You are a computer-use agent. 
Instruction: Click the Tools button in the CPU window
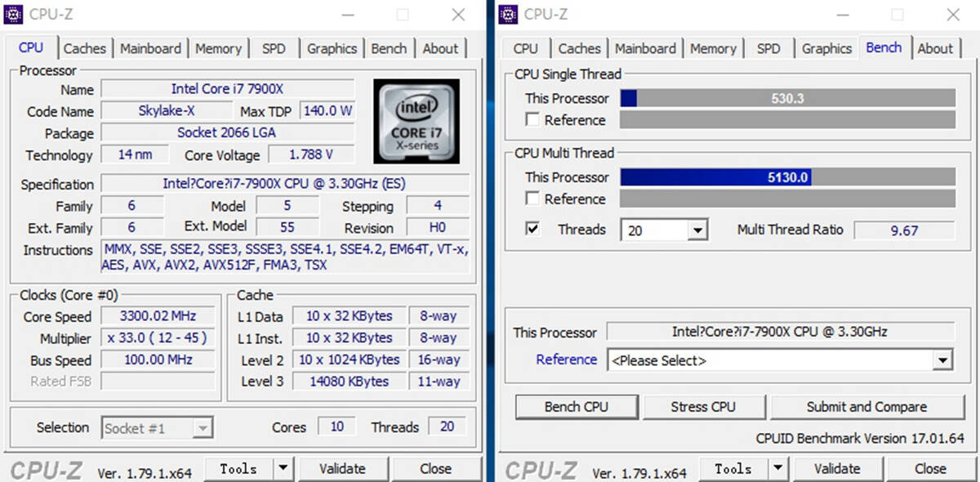[238, 469]
